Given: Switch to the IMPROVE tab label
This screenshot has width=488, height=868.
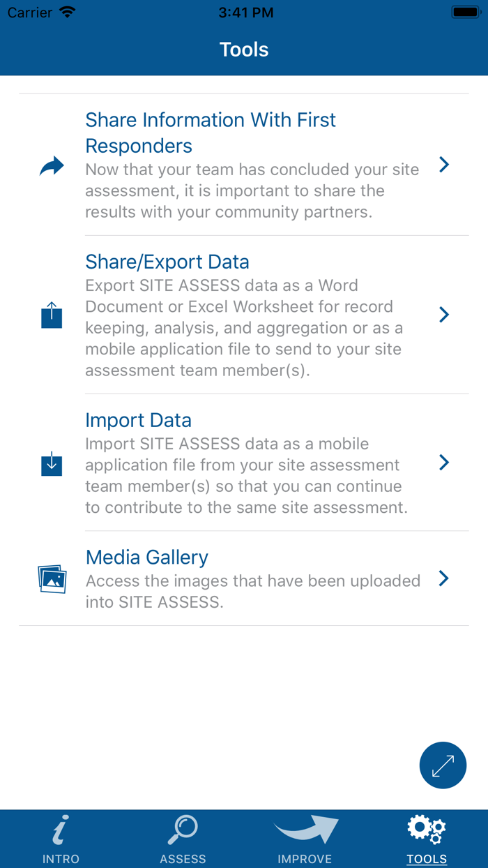Looking at the screenshot, I should click(x=305, y=859).
